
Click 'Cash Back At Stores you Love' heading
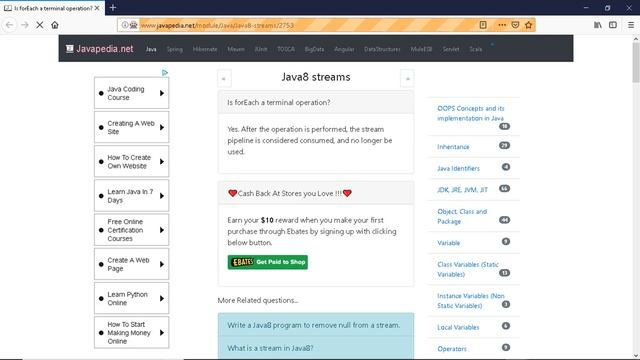pyautogui.click(x=290, y=193)
